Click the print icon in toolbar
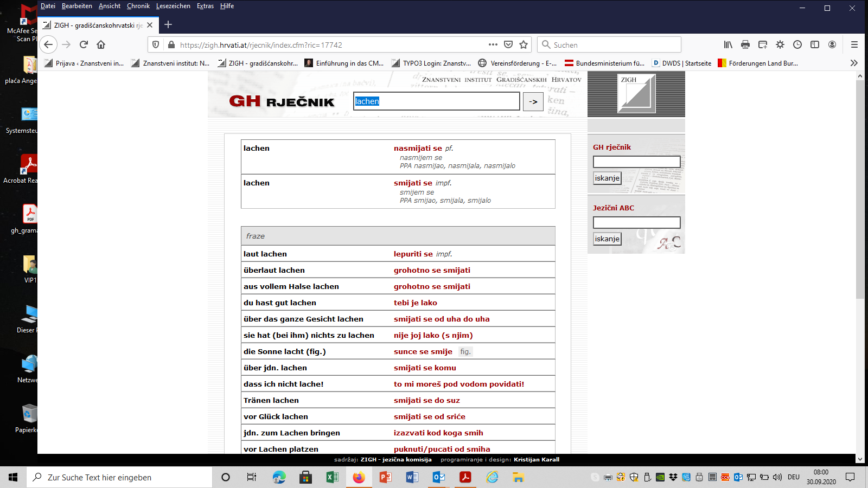 [x=745, y=44]
